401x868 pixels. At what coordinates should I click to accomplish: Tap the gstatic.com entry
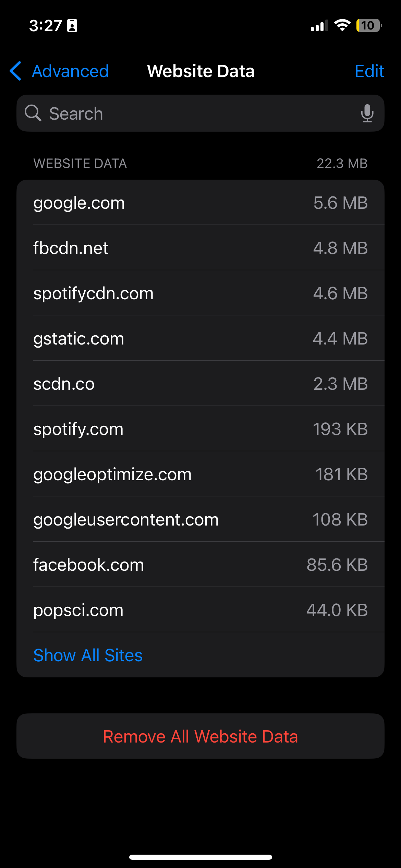coord(200,338)
